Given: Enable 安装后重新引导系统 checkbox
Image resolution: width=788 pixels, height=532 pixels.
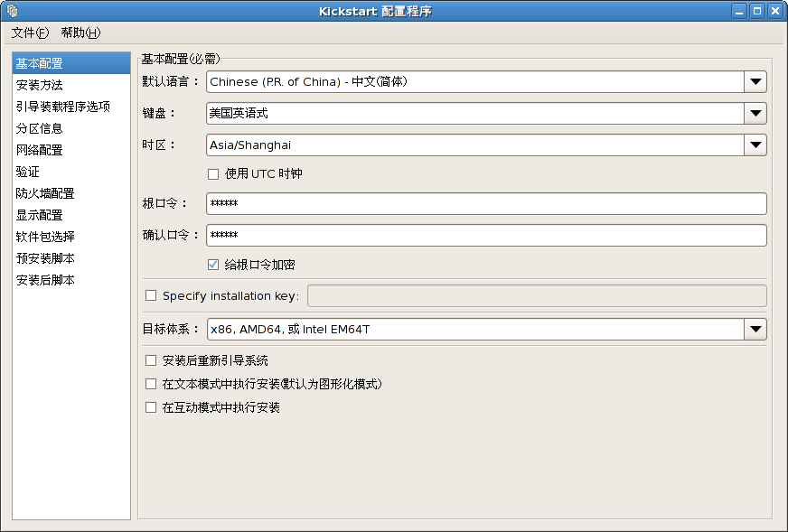Looking at the screenshot, I should (x=151, y=360).
